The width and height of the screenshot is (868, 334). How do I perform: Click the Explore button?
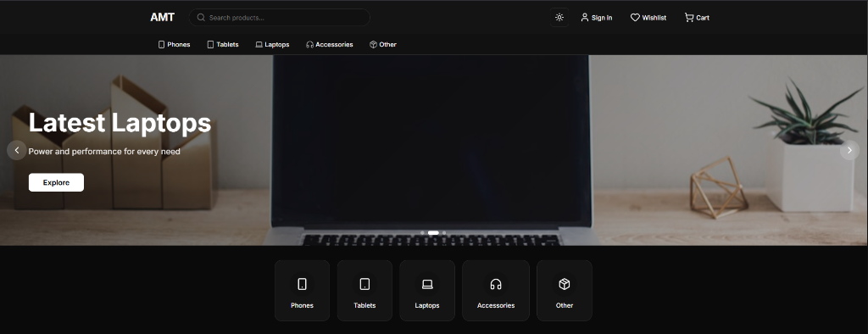(x=57, y=182)
